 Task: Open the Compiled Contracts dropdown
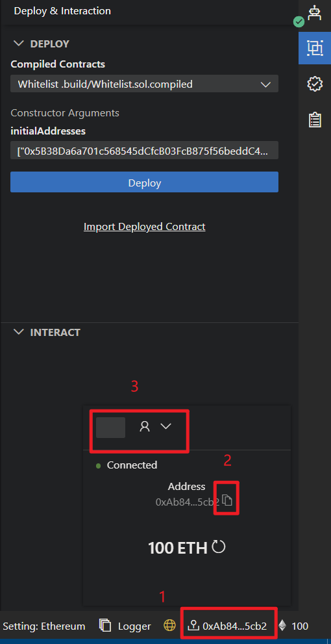pyautogui.click(x=144, y=84)
